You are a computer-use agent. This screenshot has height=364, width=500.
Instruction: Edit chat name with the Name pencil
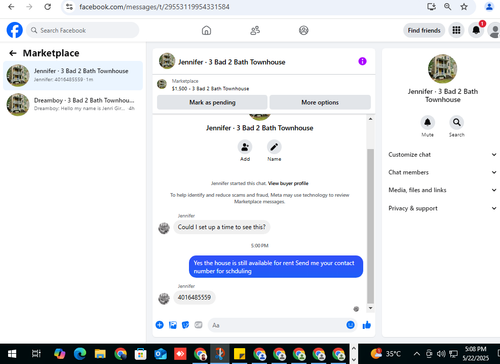coord(274,147)
